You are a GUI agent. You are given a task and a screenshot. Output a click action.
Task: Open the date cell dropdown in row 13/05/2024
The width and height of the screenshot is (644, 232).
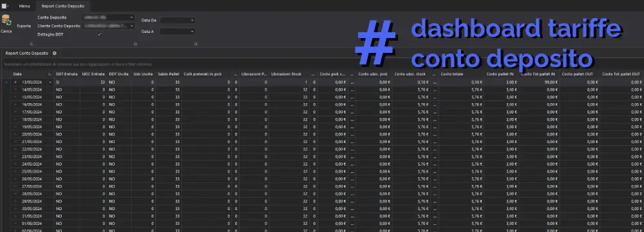pos(50,82)
